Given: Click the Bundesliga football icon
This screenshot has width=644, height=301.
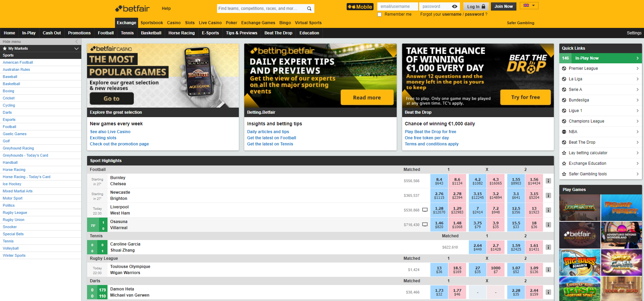Looking at the screenshot, I should (x=564, y=100).
